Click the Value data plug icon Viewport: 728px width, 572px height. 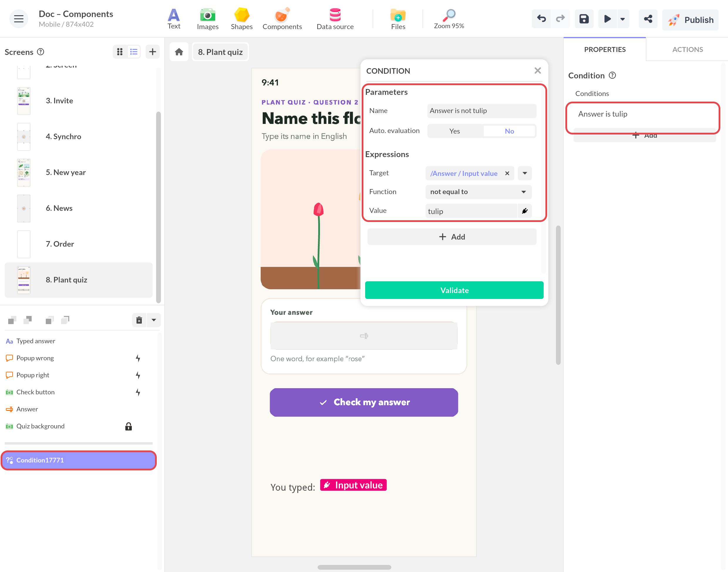click(x=525, y=211)
